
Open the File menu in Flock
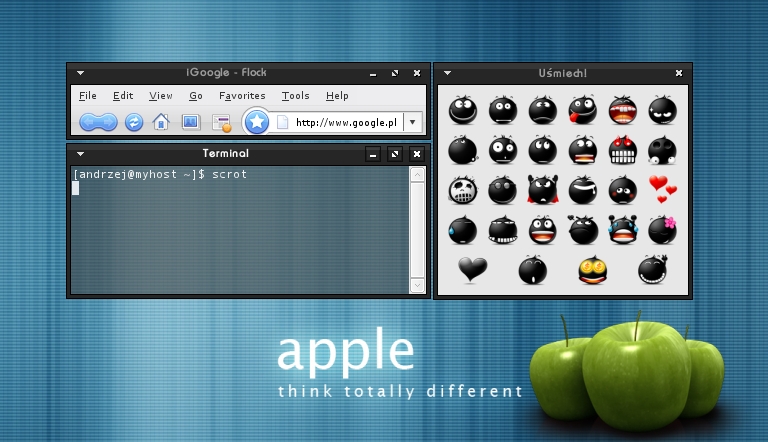[x=88, y=96]
